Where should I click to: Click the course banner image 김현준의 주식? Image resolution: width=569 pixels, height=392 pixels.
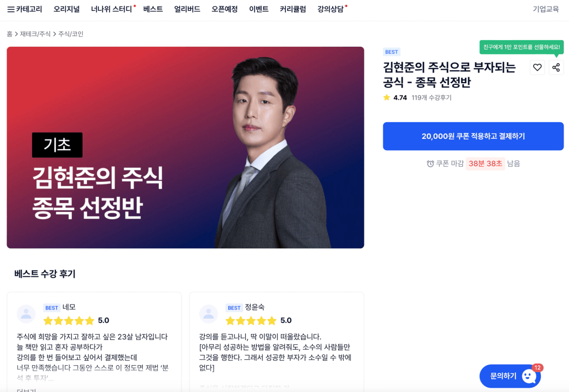(x=185, y=147)
